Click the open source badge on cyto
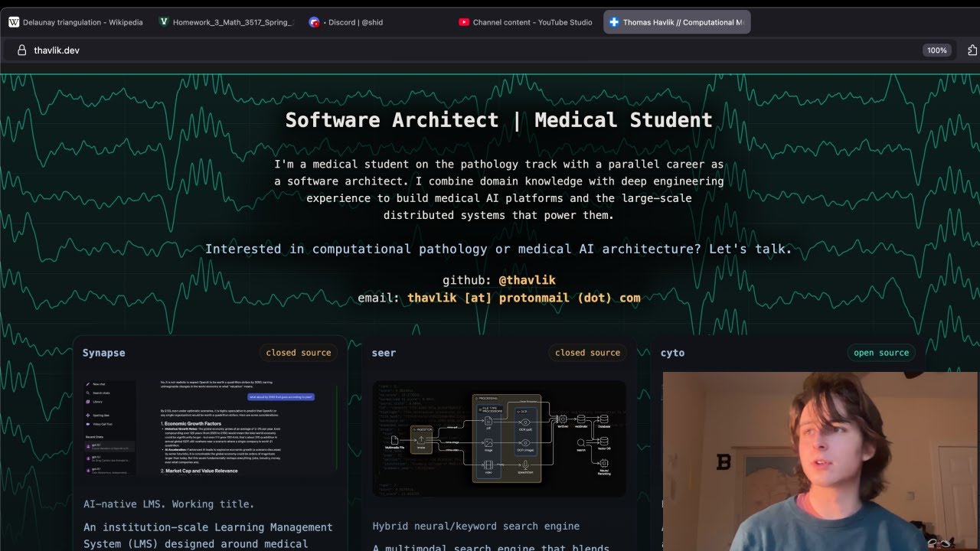 click(881, 353)
